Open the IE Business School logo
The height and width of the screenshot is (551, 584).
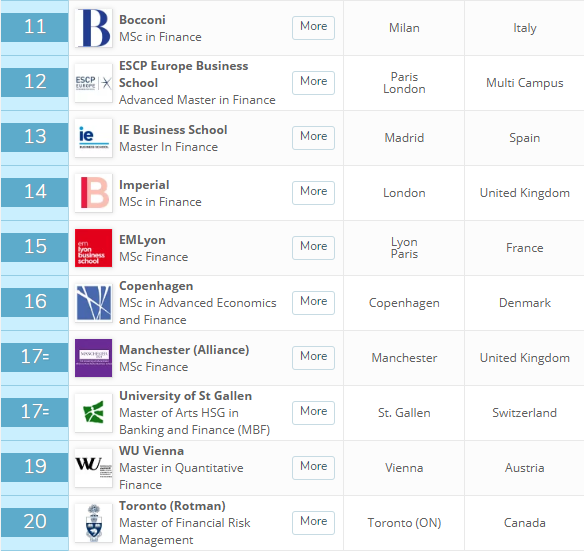(93, 138)
